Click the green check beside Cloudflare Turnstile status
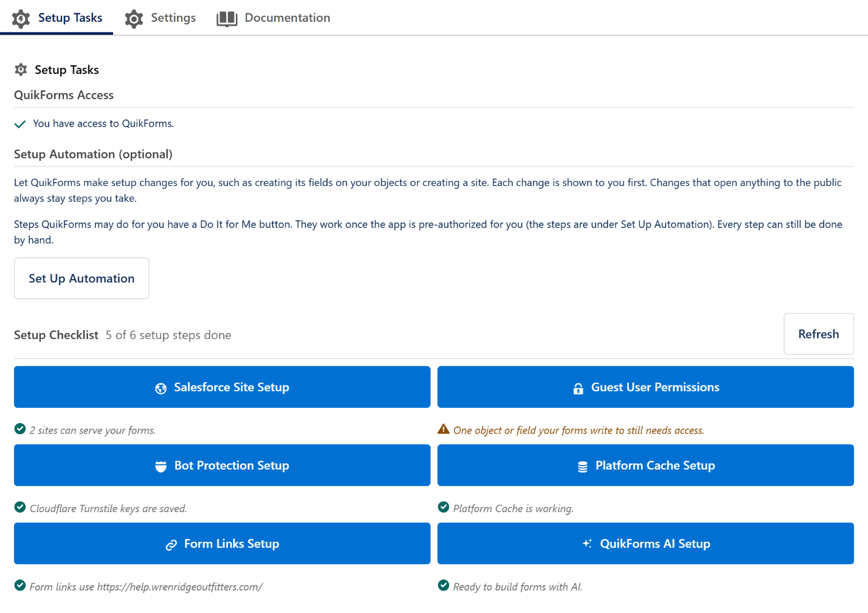The height and width of the screenshot is (613, 868). click(x=20, y=508)
